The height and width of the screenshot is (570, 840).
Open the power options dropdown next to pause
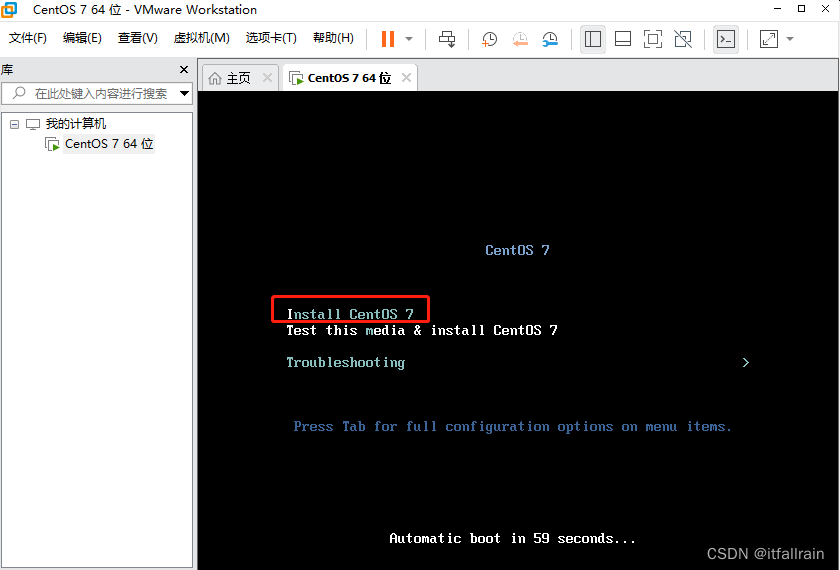(409, 39)
